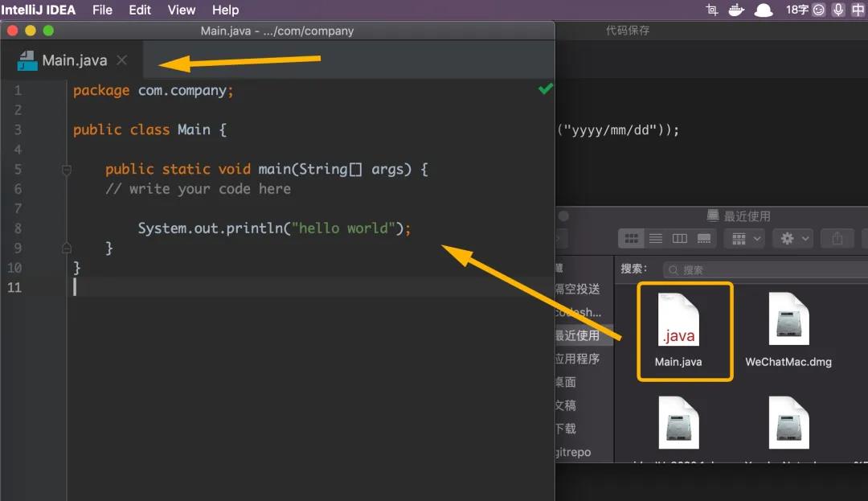This screenshot has width=868, height=501.
Task: Open the Docker whale menu bar icon
Action: coord(736,10)
